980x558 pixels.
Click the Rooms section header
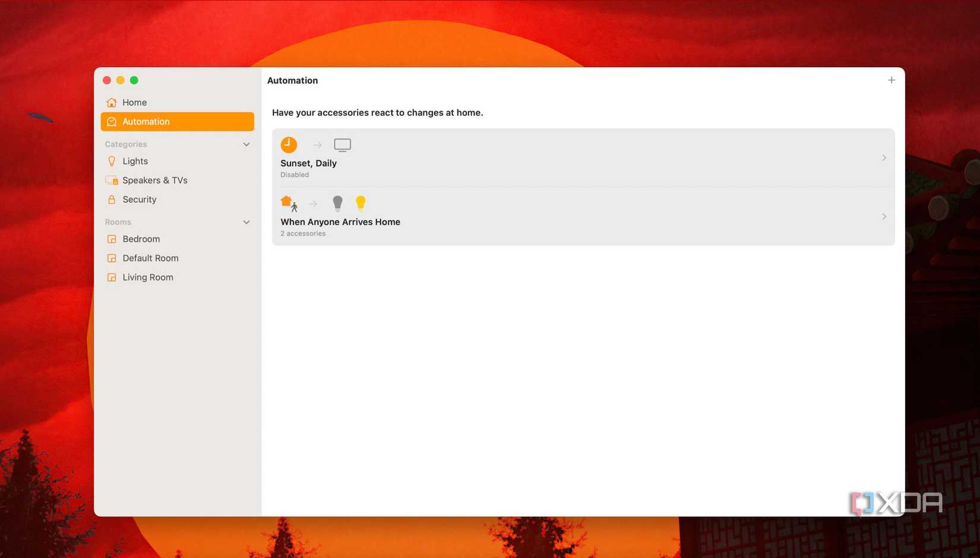[118, 222]
